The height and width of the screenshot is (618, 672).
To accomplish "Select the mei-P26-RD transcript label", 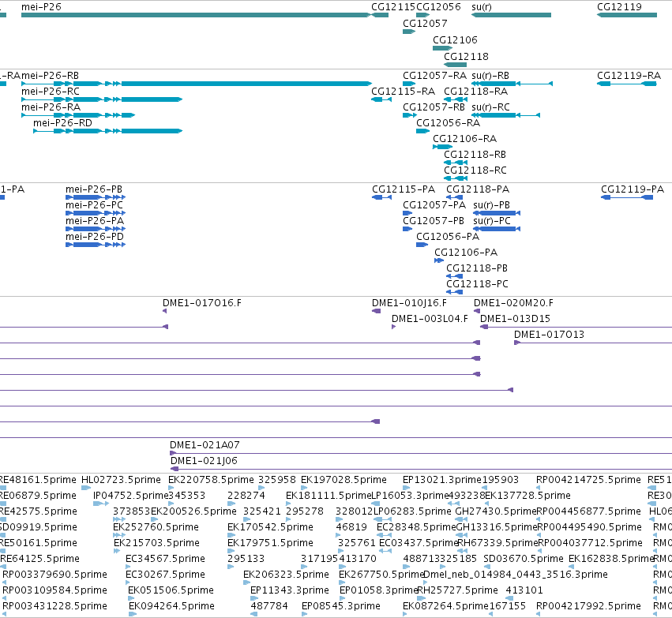I will click(62, 123).
